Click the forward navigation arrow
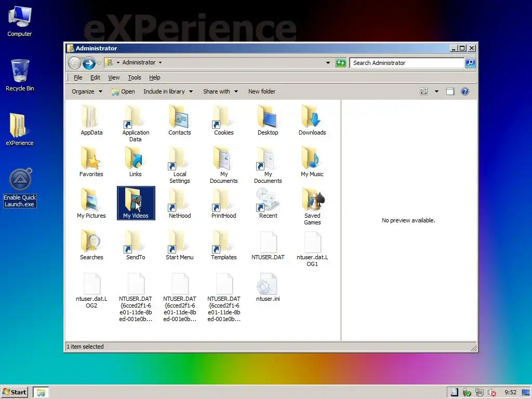This screenshot has height=399, width=532. pos(89,63)
